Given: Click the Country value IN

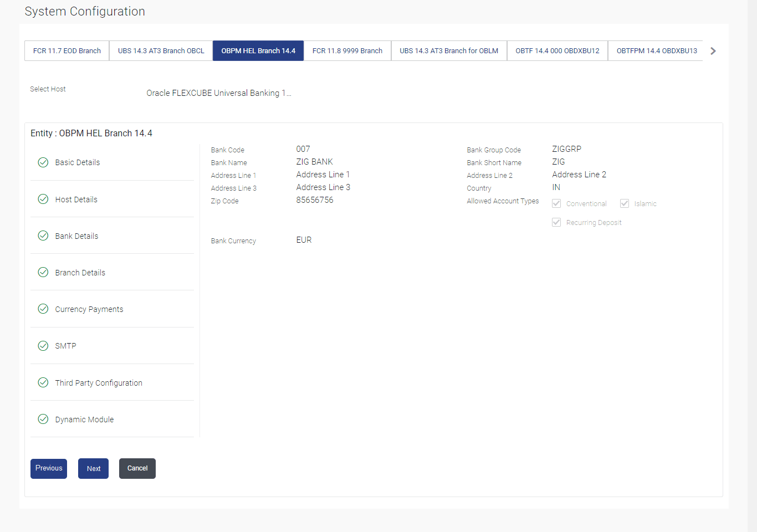Looking at the screenshot, I should point(556,187).
